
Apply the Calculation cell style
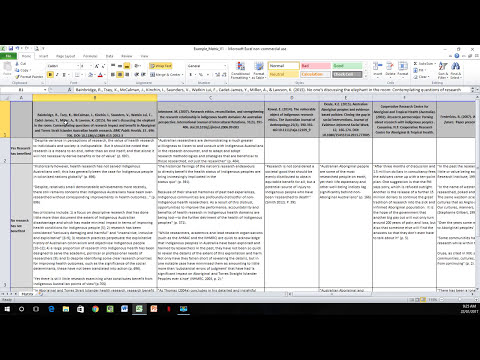(x=315, y=74)
